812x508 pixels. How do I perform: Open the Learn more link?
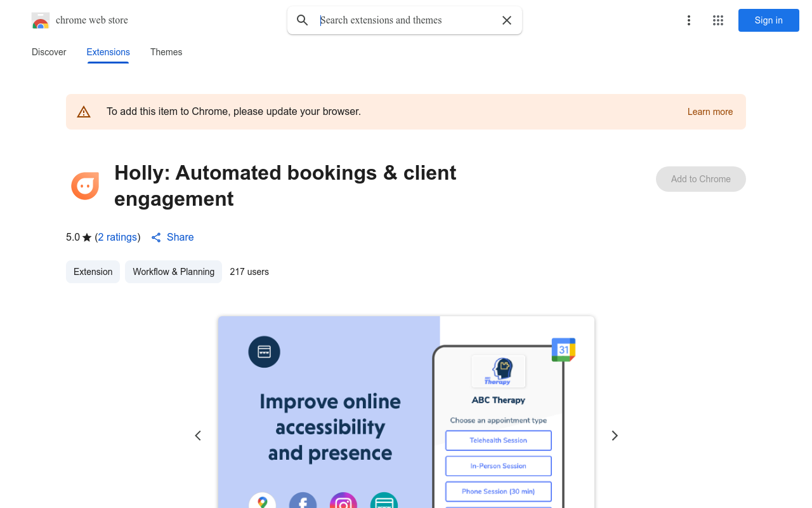[x=710, y=112]
